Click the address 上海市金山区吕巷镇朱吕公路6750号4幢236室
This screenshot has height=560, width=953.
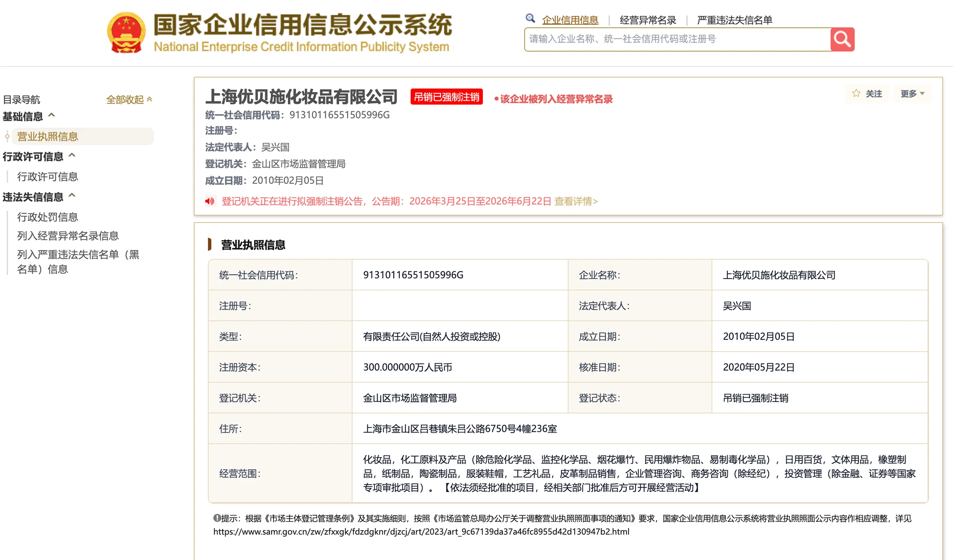pos(460,429)
